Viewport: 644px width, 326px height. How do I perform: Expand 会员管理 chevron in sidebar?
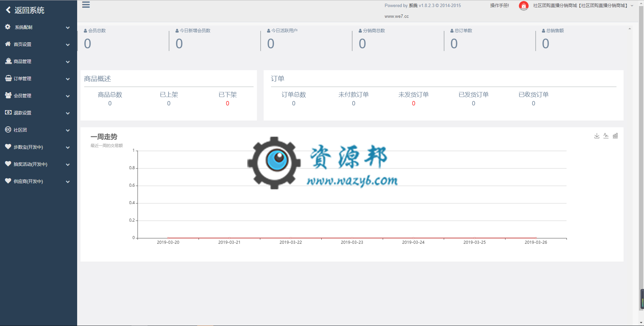coord(68,96)
